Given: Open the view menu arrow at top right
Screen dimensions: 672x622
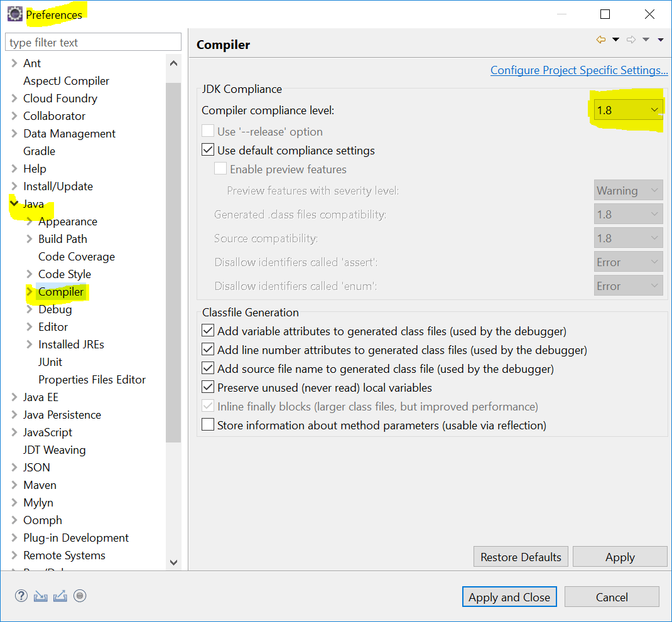Looking at the screenshot, I should [659, 39].
